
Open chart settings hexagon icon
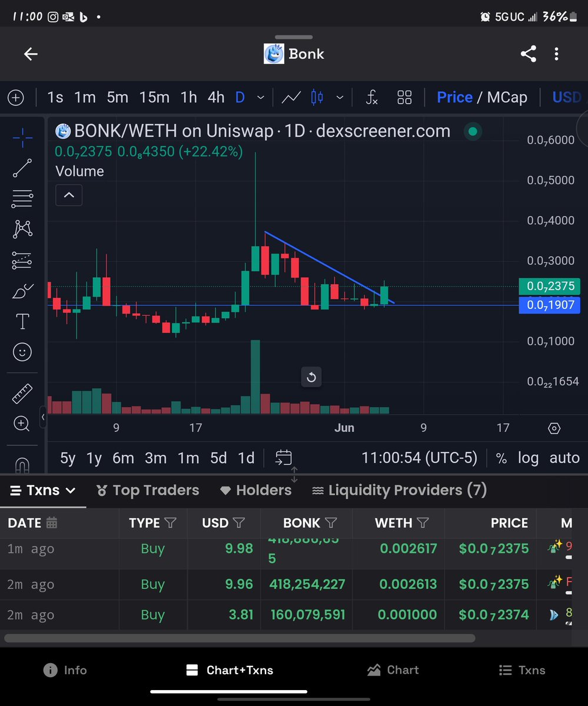coord(554,428)
